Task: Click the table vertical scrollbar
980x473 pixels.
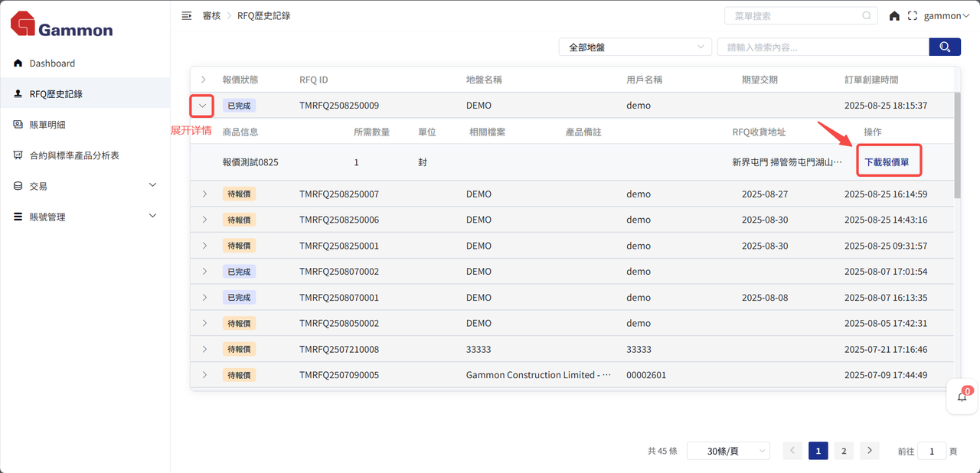Action: pyautogui.click(x=957, y=145)
